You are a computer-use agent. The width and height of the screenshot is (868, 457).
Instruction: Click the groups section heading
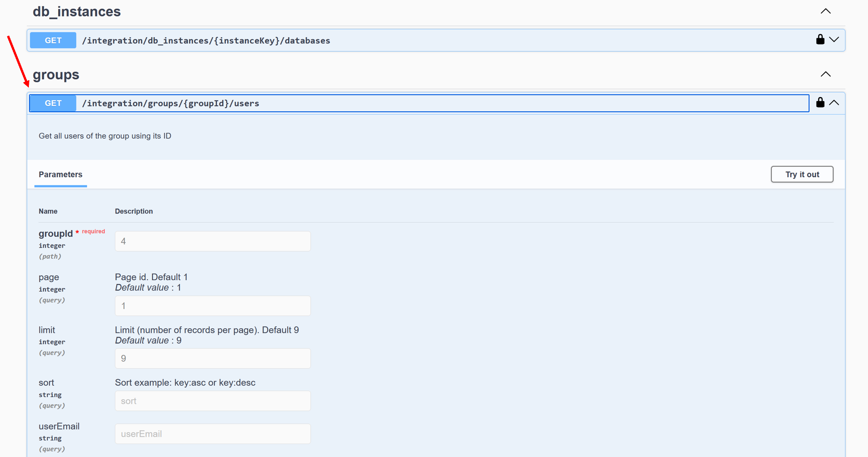[56, 75]
